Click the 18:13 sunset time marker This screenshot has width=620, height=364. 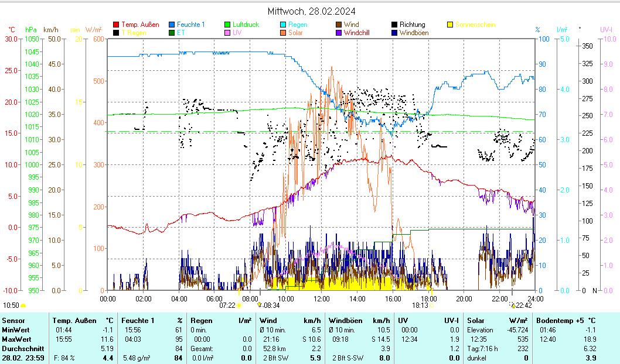pyautogui.click(x=420, y=305)
